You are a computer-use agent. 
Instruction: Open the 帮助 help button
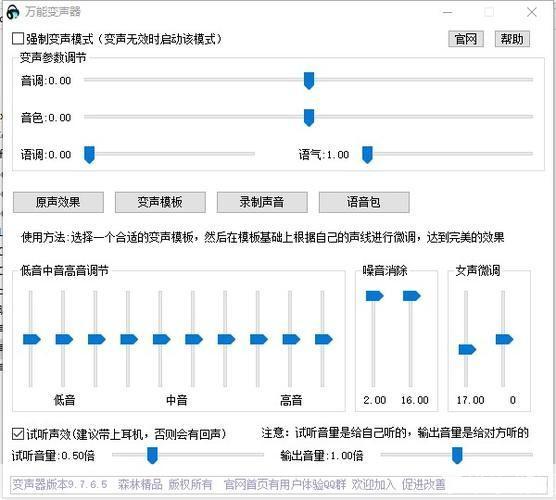click(512, 39)
